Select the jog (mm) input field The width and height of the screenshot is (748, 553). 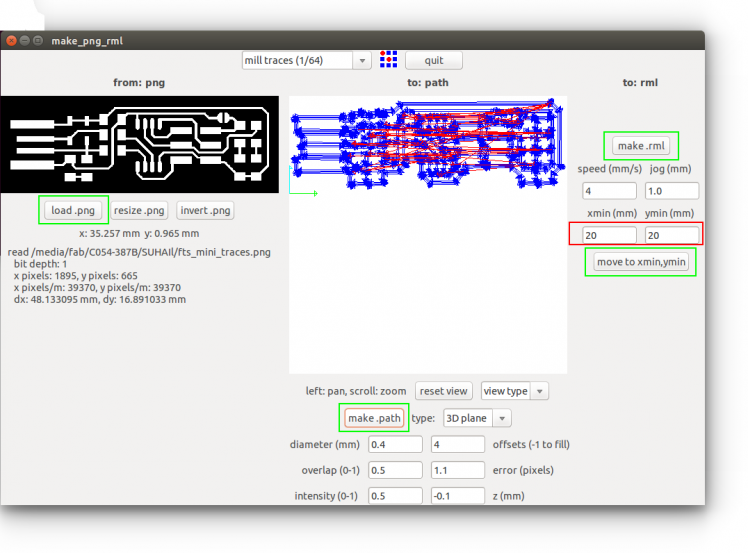(672, 190)
